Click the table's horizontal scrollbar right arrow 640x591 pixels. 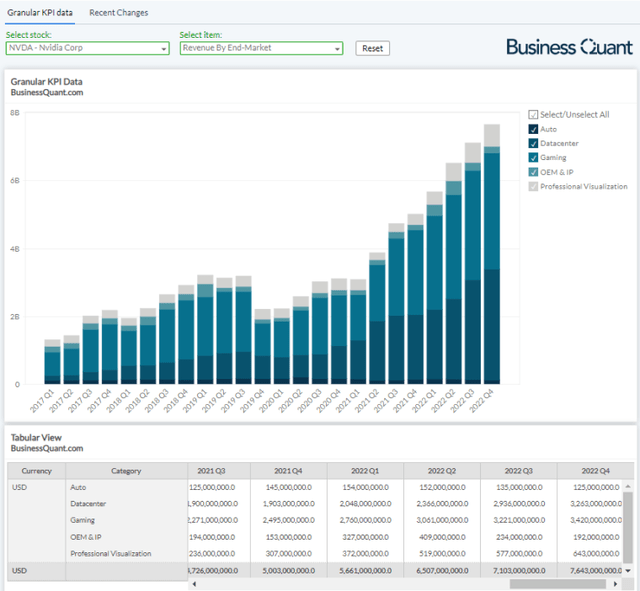click(x=615, y=584)
